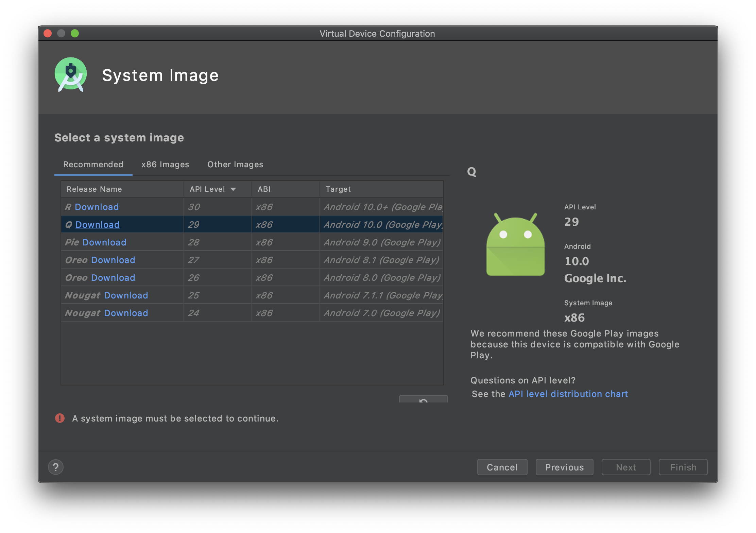
Task: Sort by API Level descending arrow
Action: click(x=233, y=189)
